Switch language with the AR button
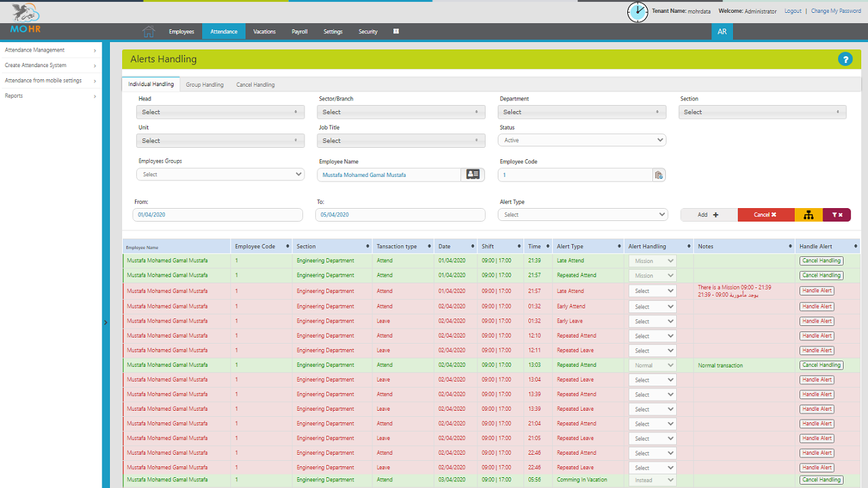Viewport: 868px width, 488px height. 722,31
